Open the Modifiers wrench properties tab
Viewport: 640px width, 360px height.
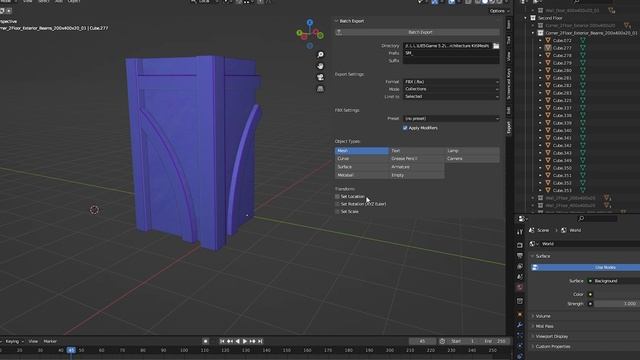click(520, 325)
